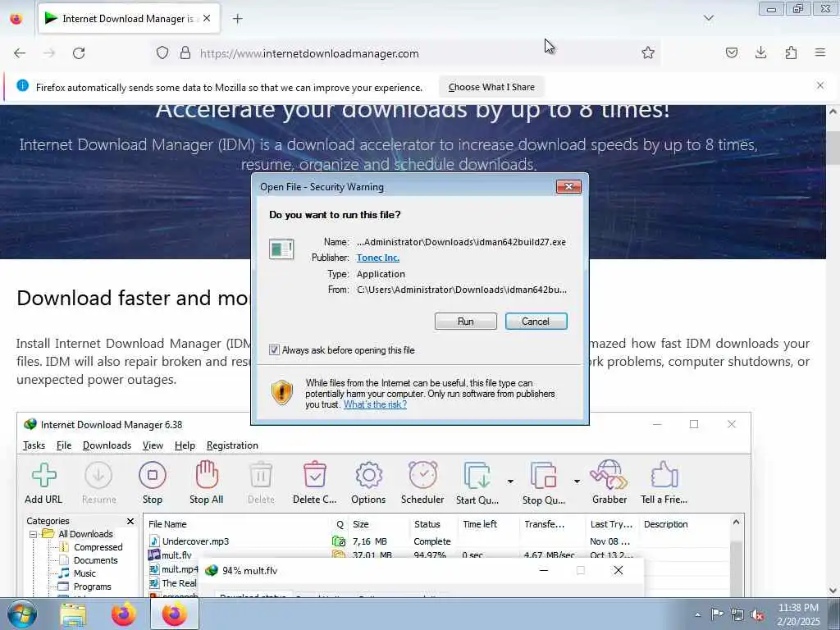This screenshot has height=630, width=840.
Task: Dismiss the Firefox data notification bar
Action: pyautogui.click(x=820, y=85)
